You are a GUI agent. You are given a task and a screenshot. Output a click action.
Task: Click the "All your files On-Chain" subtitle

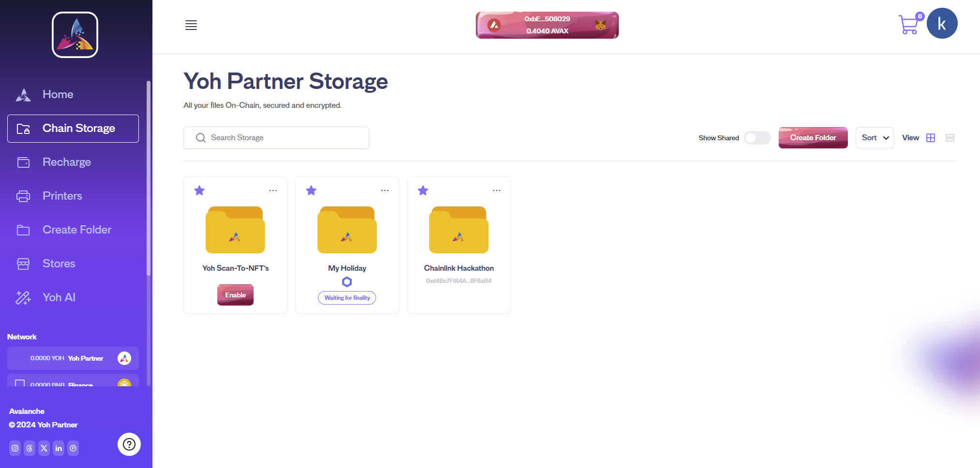[262, 105]
